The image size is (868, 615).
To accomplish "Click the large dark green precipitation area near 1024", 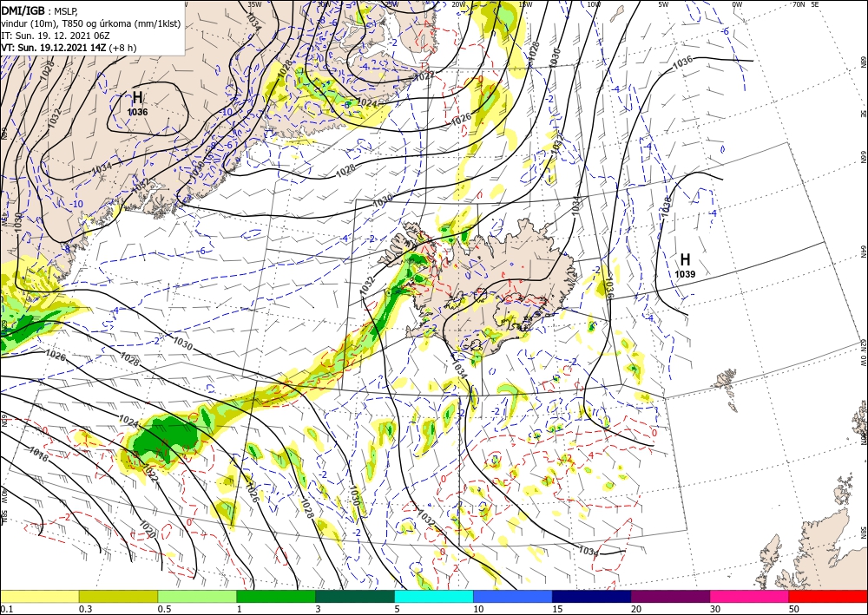I will pos(168,437).
